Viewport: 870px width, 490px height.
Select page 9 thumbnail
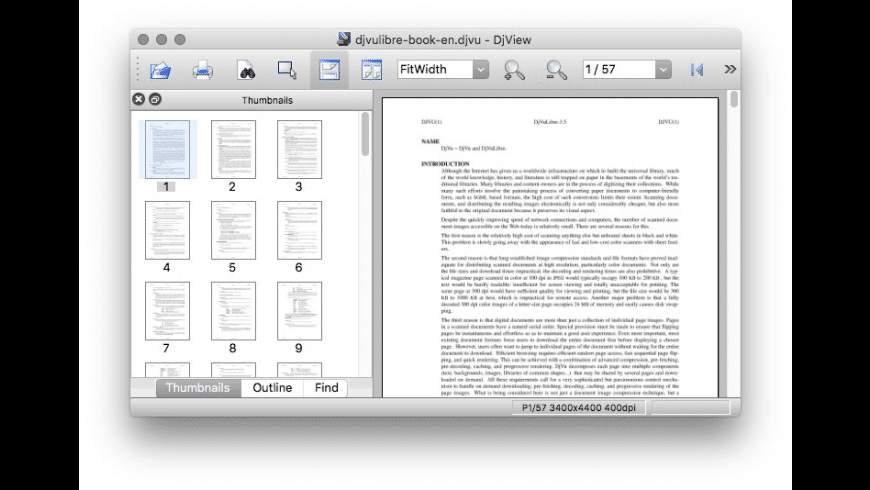[x=299, y=311]
